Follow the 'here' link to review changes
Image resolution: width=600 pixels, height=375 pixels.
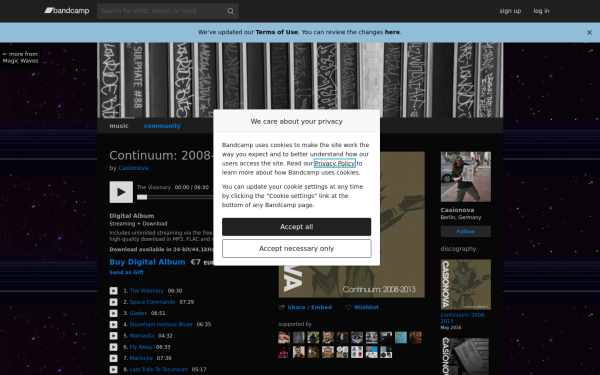392,32
